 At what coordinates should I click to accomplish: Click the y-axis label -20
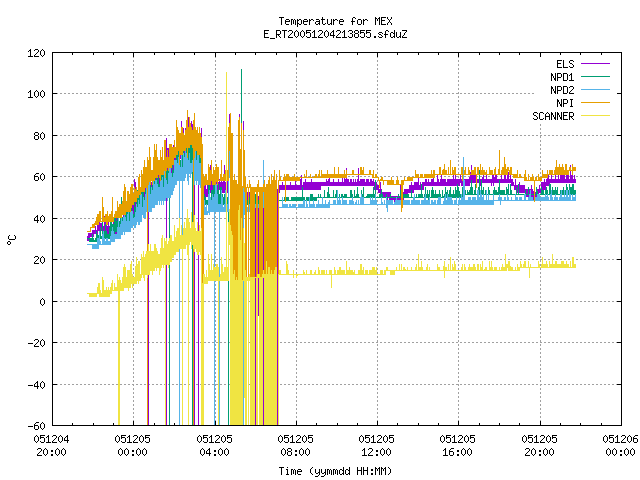tap(36, 343)
